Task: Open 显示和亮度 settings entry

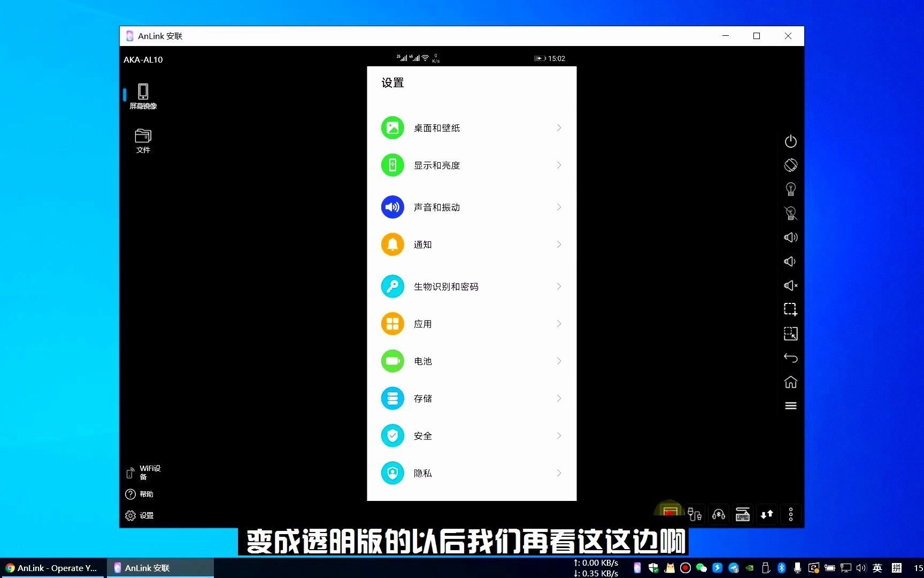Action: point(472,165)
